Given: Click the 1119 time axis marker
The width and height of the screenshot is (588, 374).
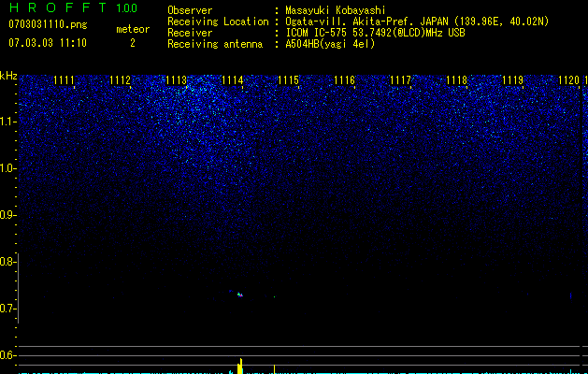Looking at the screenshot, I should (512, 80).
